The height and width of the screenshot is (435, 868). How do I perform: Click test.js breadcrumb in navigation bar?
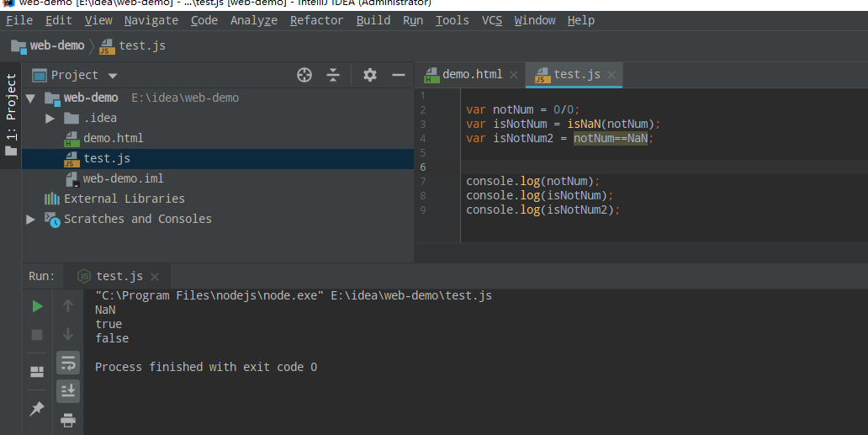click(132, 46)
